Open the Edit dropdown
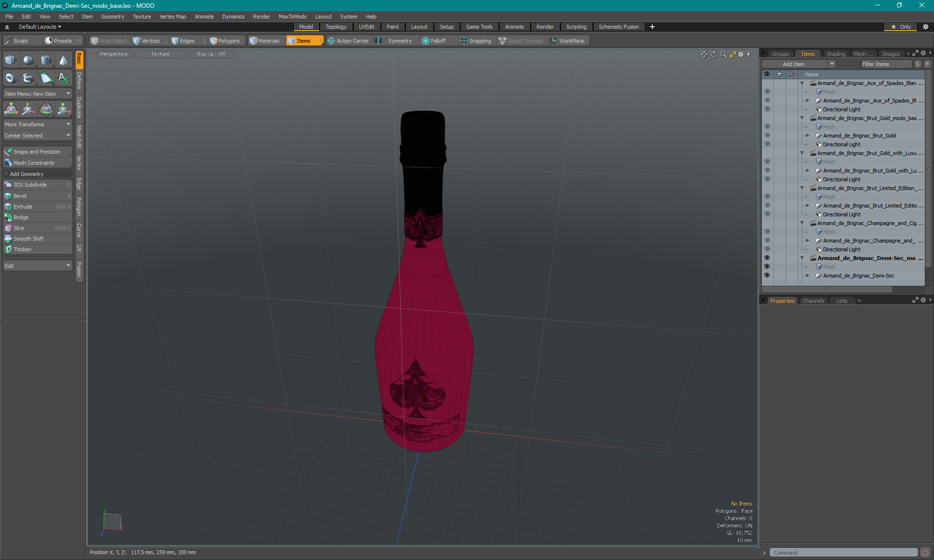 37,266
